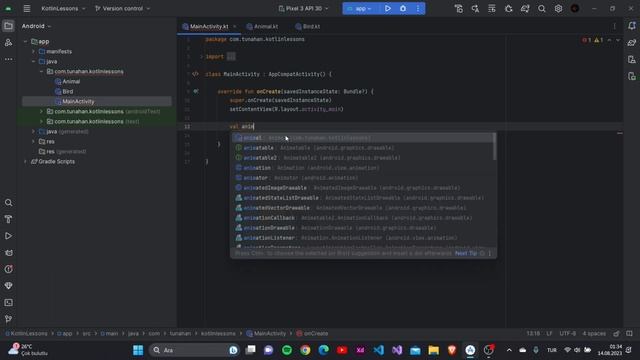Open the Project tool window icon
This screenshot has width=640, height=360.
8,26
